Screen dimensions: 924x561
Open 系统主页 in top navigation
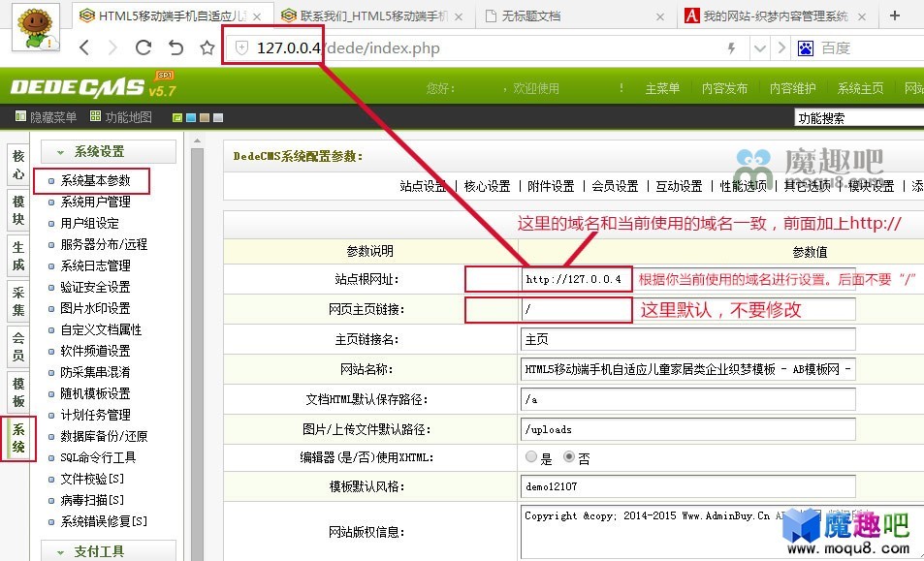pyautogui.click(x=860, y=88)
